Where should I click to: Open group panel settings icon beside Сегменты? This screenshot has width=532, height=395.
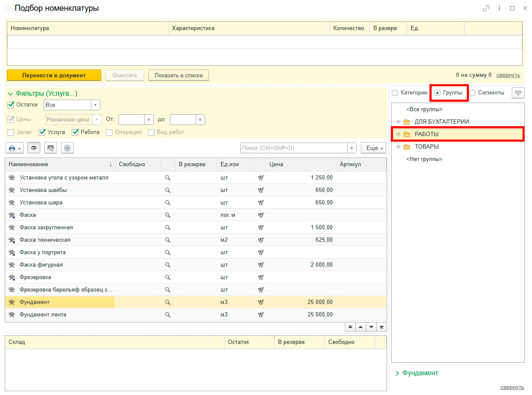tap(518, 93)
